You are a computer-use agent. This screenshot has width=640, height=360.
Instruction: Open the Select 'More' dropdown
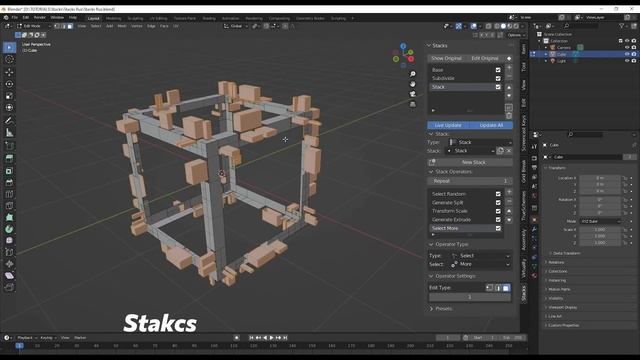[x=480, y=264]
